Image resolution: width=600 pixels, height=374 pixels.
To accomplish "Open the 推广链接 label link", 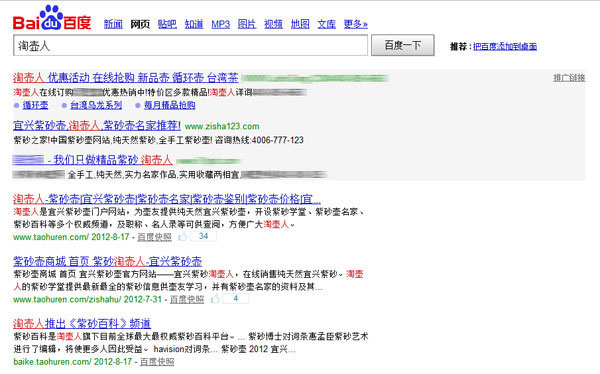I will point(569,78).
